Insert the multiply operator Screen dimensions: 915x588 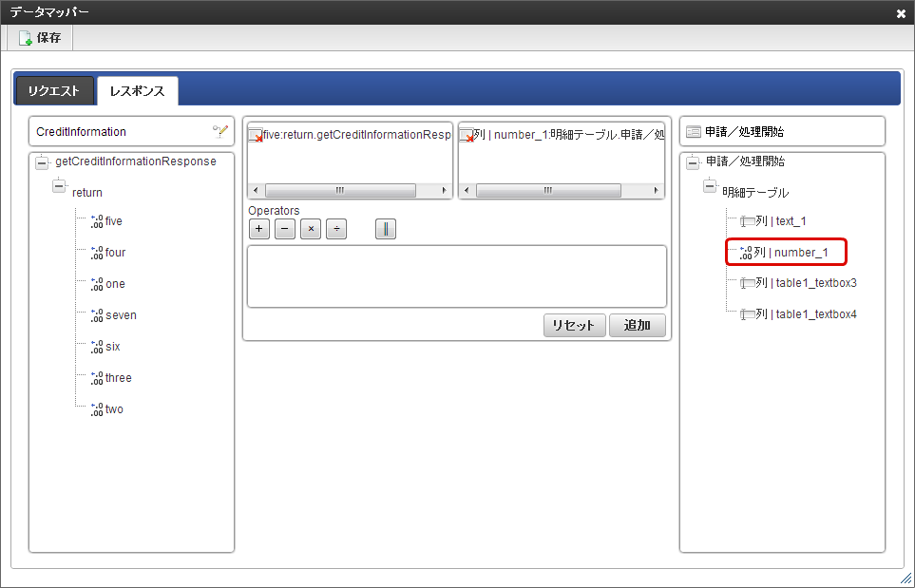click(311, 229)
